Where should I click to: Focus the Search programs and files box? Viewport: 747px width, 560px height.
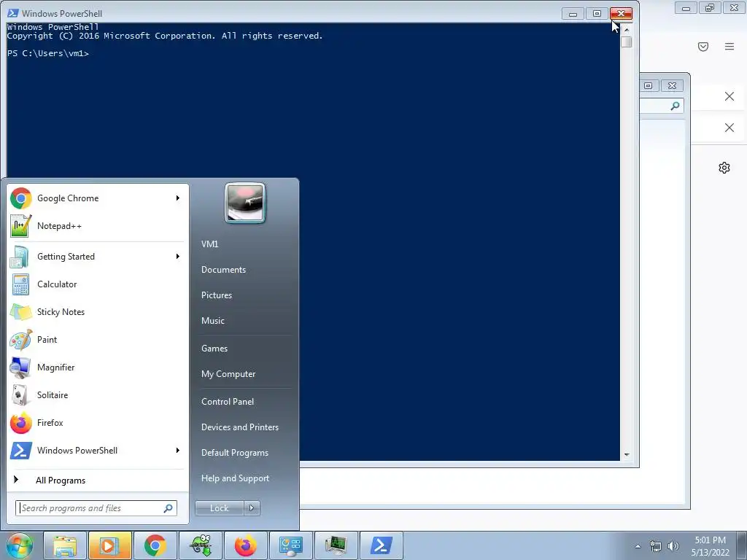point(96,508)
